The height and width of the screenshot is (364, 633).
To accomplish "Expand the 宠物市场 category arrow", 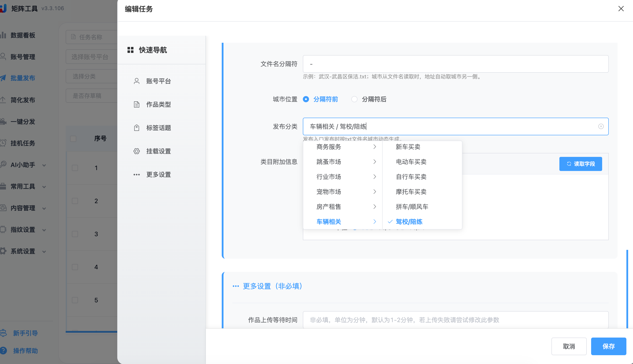I will [x=374, y=192].
